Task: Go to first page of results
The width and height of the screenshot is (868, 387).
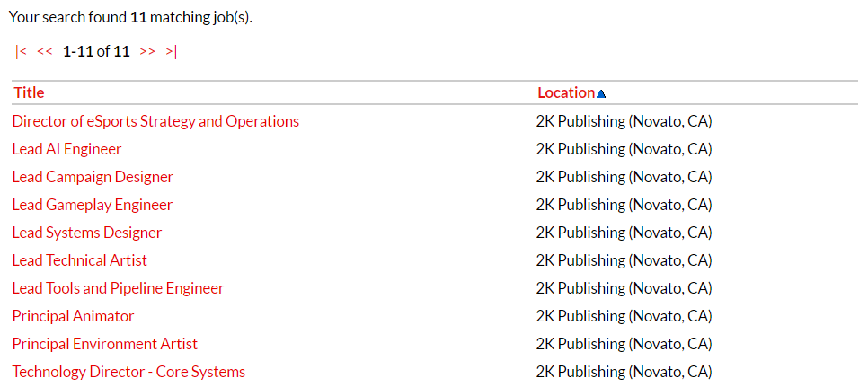Action: coord(22,52)
